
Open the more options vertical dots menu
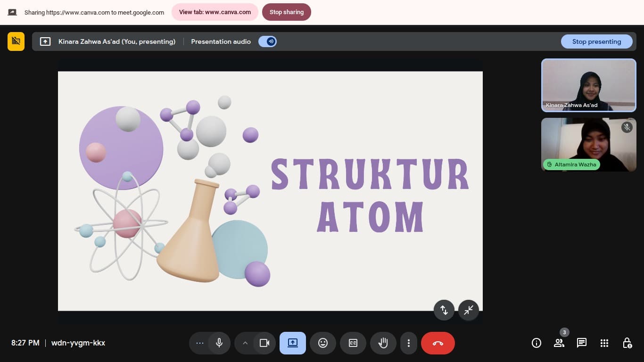409,343
